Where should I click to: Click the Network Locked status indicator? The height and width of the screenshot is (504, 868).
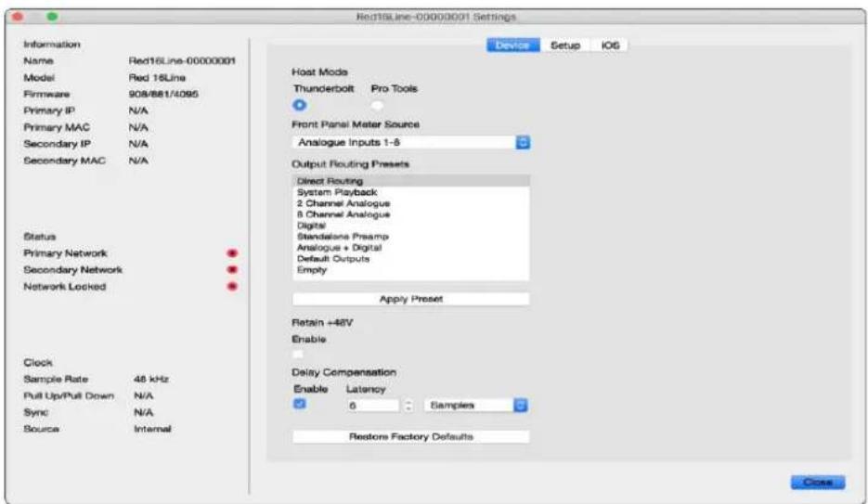pyautogui.click(x=232, y=287)
